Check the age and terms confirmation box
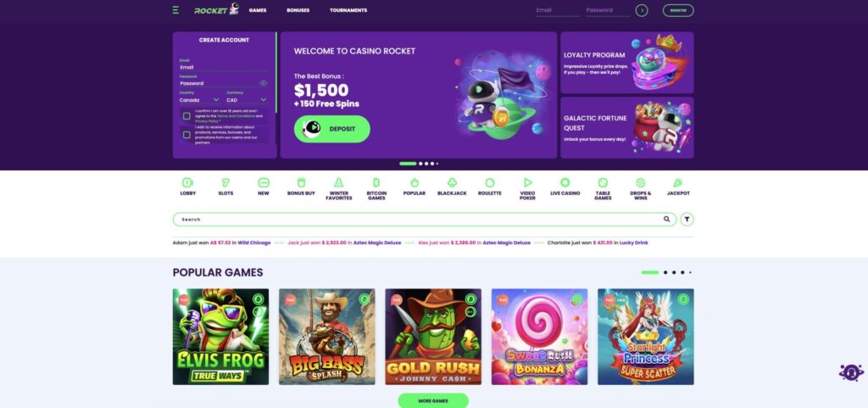Image resolution: width=868 pixels, height=408 pixels. [x=186, y=116]
